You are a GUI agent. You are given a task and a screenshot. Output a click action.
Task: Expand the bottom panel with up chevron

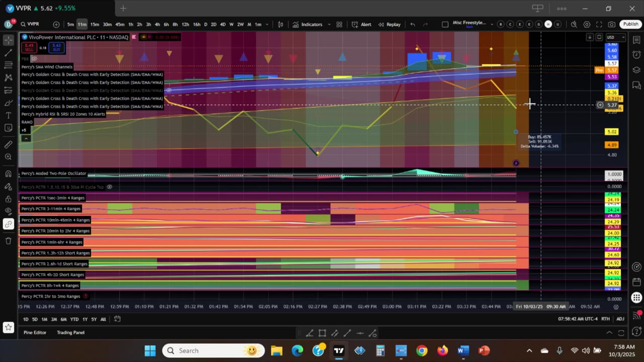click(x=609, y=332)
